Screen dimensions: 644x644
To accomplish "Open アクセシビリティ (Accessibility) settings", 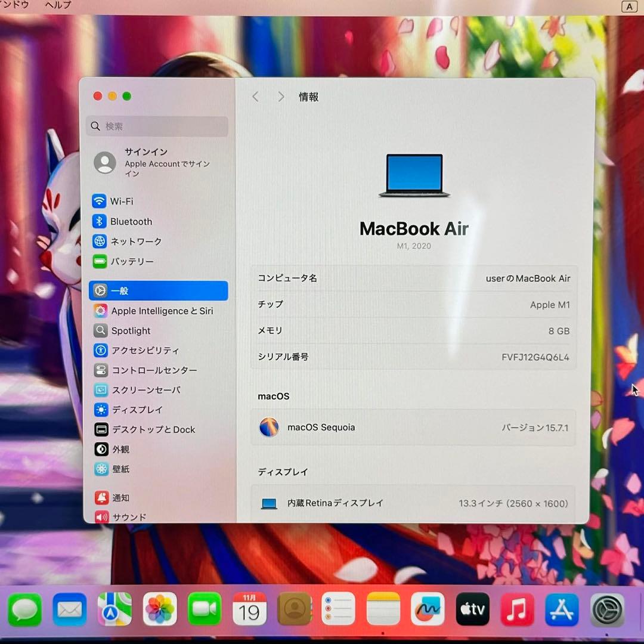I will pos(145,351).
